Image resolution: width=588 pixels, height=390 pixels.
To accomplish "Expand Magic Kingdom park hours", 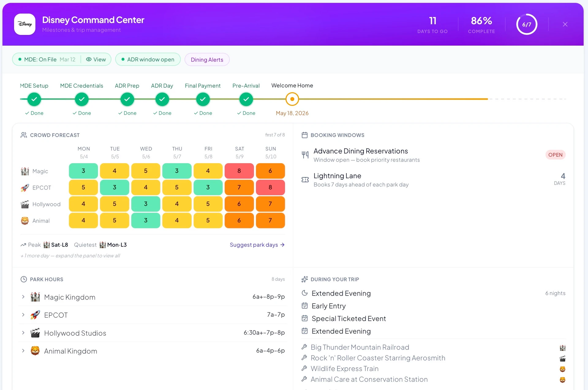I will [x=23, y=297].
